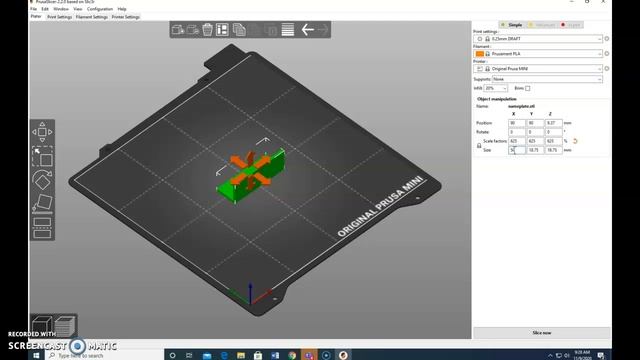This screenshot has height=360, width=640.
Task: Select the Expert mode button
Action: coord(571,25)
